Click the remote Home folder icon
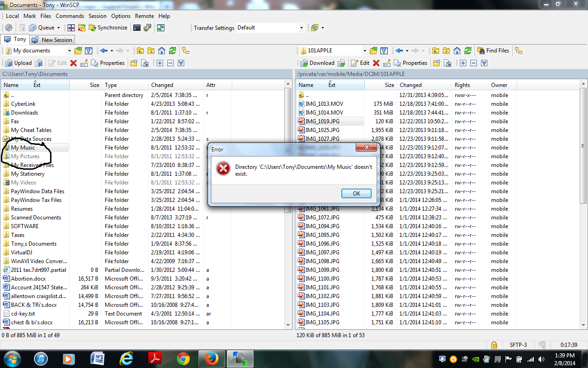 click(457, 51)
